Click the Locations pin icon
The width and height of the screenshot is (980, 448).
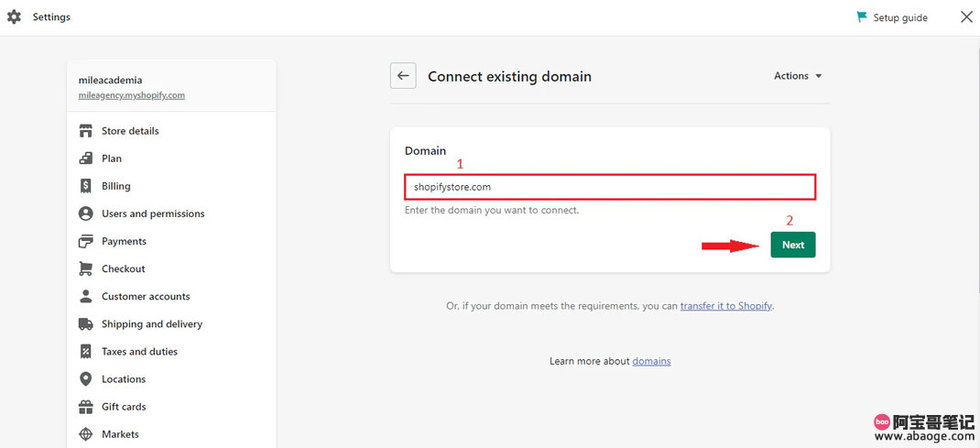pos(85,378)
